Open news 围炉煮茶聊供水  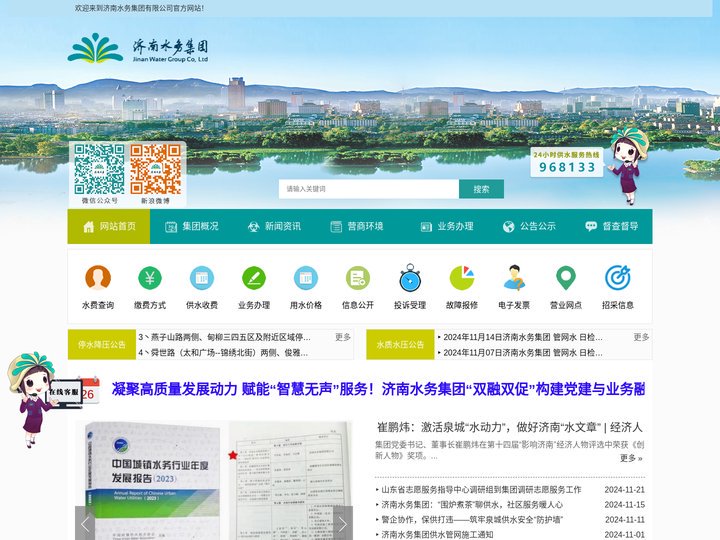472,505
